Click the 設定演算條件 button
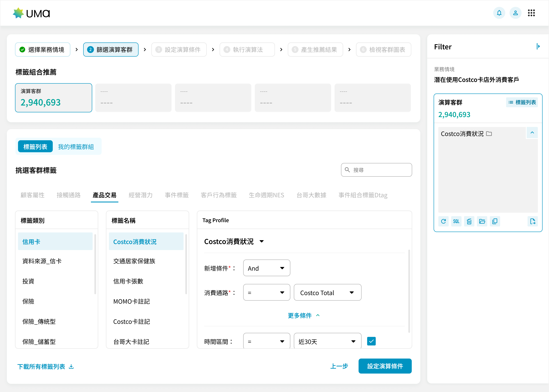Screen dimensions: 549x392 click(385, 366)
